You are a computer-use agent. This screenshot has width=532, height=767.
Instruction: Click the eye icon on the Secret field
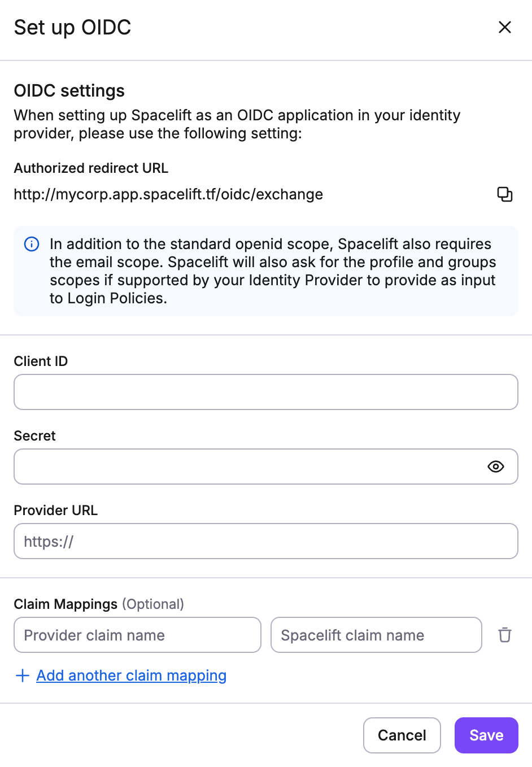pyautogui.click(x=495, y=467)
